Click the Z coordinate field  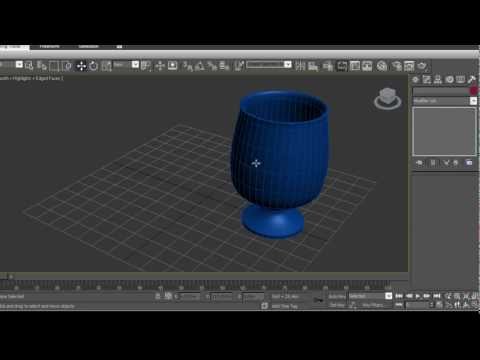[254, 296]
